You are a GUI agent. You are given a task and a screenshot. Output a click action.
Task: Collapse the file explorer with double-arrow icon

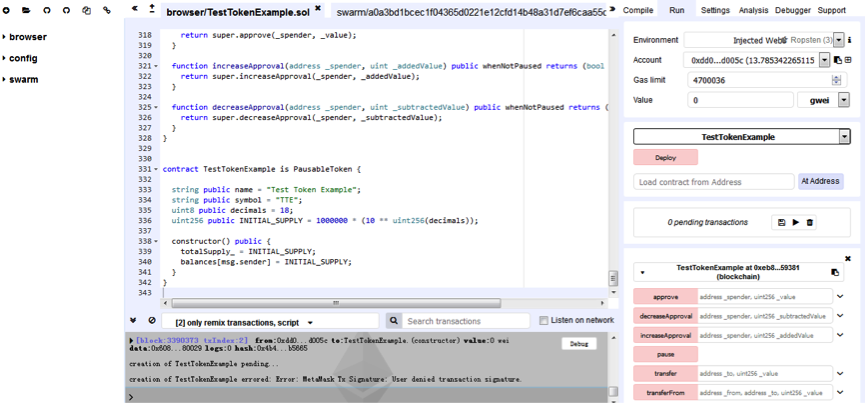135,9
